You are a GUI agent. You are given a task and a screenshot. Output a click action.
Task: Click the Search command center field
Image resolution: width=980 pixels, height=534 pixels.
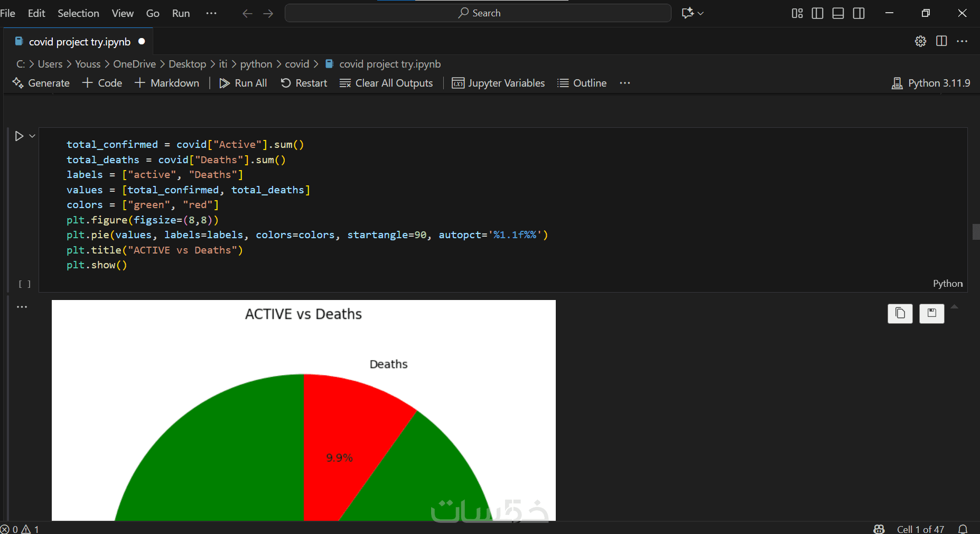pos(478,13)
